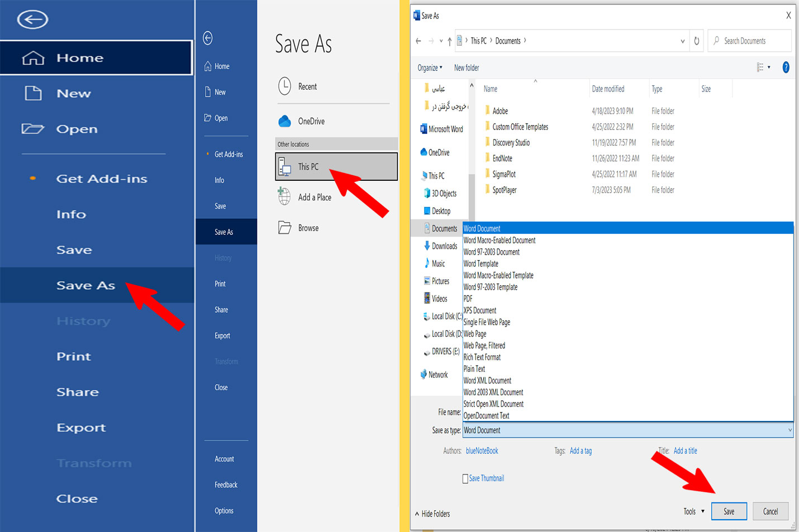Select the Downloads arrow icon in the navigation tree
The height and width of the screenshot is (532, 799).
[x=427, y=246]
